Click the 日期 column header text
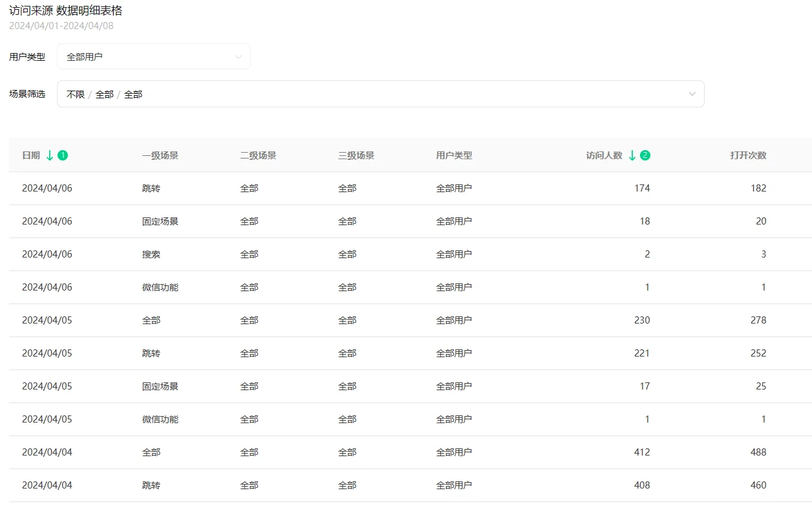 coord(31,155)
